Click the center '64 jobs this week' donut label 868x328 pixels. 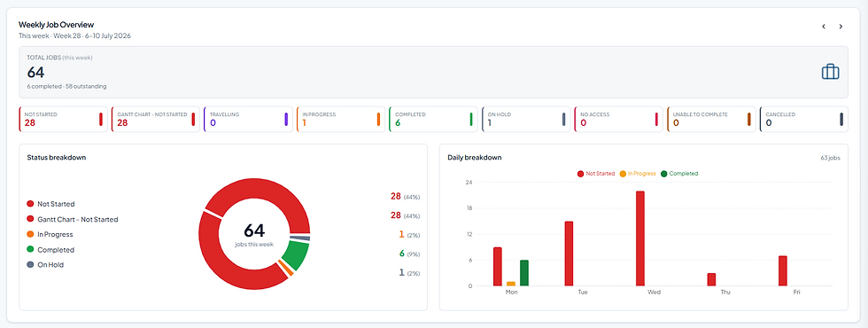pyautogui.click(x=254, y=235)
